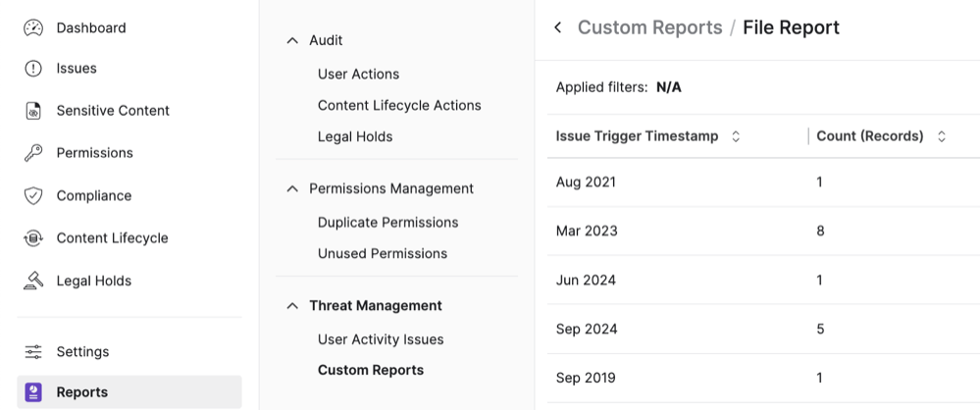Screen dimensions: 980x410
Task: Click the purple Reports icon
Action: tap(33, 392)
